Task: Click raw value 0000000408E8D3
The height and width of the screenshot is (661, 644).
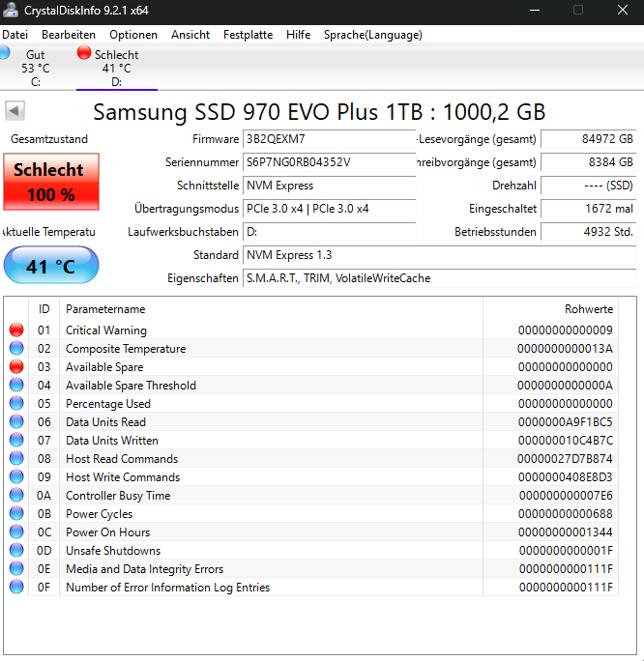Action: [x=565, y=477]
